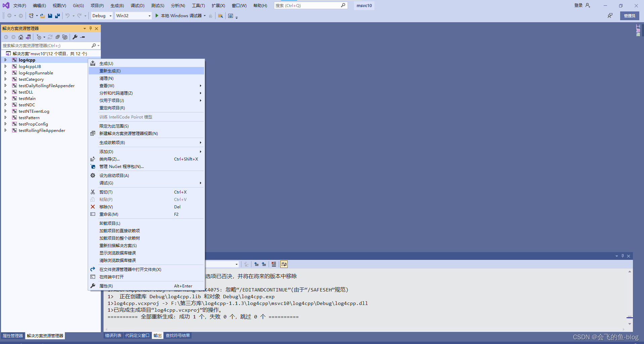Choose Set as Startup Project (设为启动项目)

[x=146, y=175]
